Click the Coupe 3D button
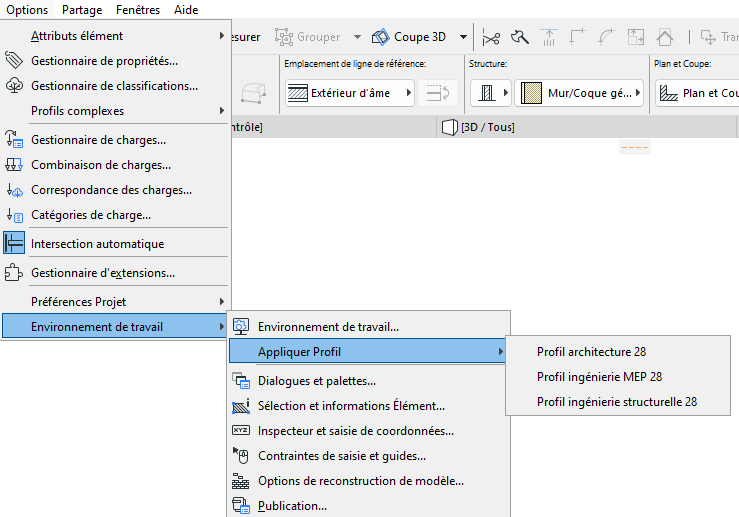Image resolution: width=739 pixels, height=517 pixels. point(409,37)
